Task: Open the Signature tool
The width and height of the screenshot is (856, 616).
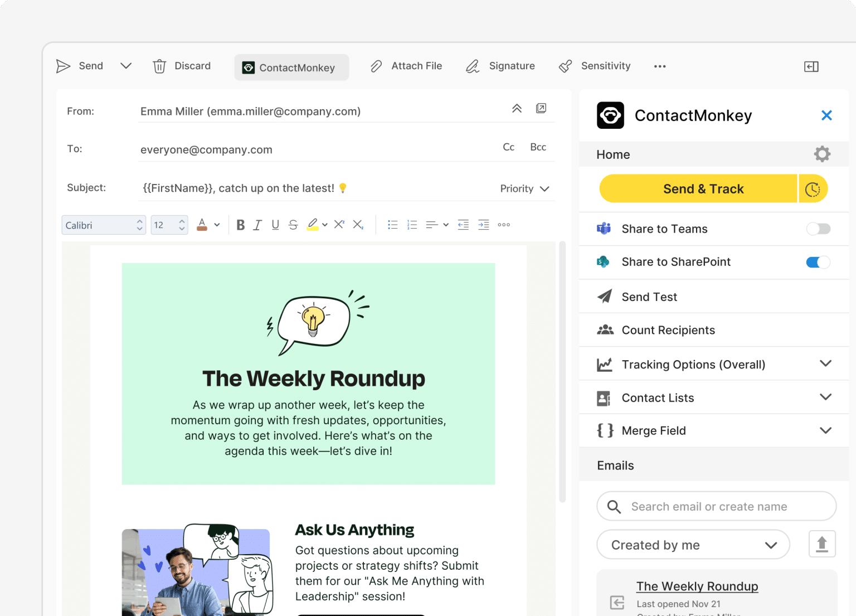Action: tap(500, 66)
